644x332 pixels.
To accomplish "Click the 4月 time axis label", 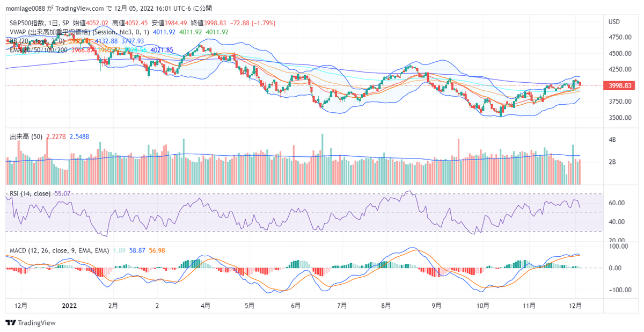I will tap(205, 306).
